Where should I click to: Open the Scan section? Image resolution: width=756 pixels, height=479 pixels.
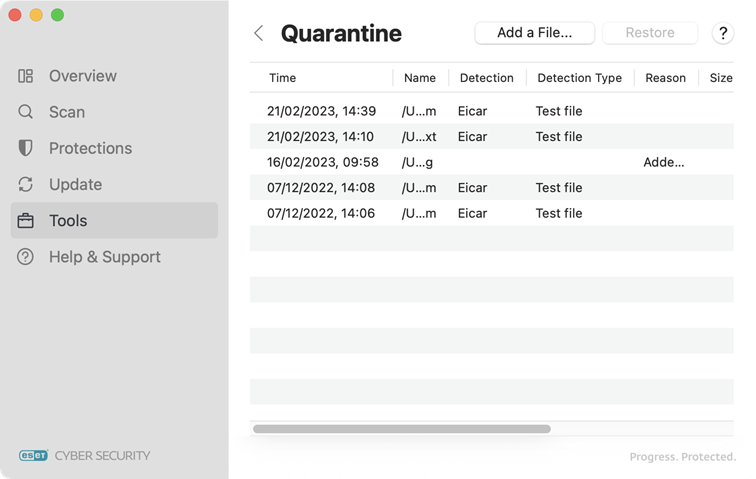point(114,112)
